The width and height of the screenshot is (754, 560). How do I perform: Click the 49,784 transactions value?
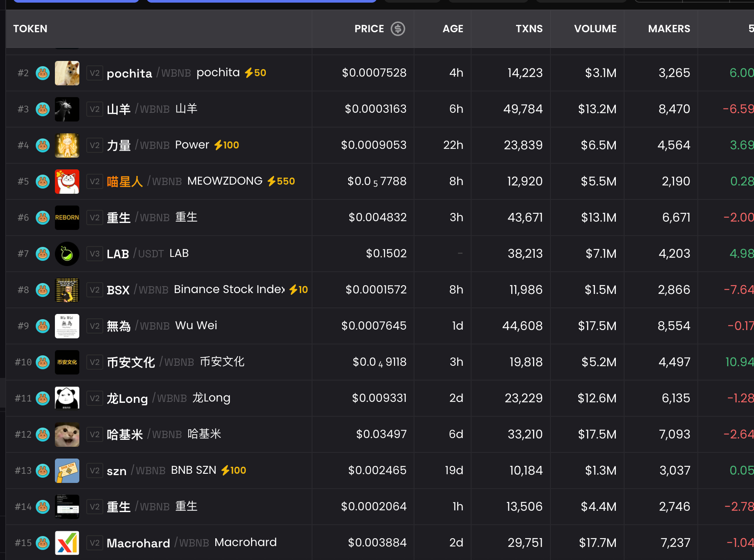(523, 109)
